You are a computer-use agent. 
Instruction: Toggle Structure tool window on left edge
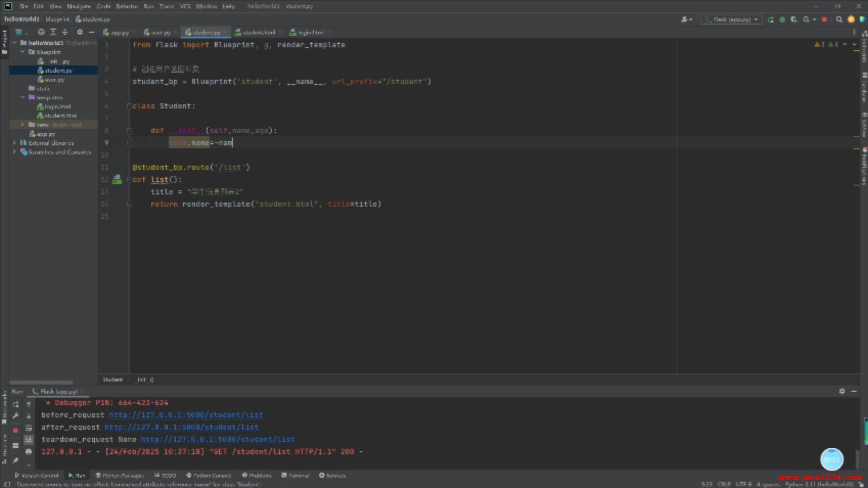[x=5, y=449]
